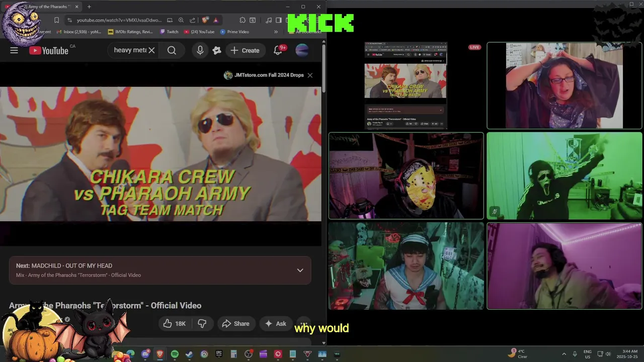Click the Share button under video
This screenshot has height=362, width=644.
click(x=235, y=324)
